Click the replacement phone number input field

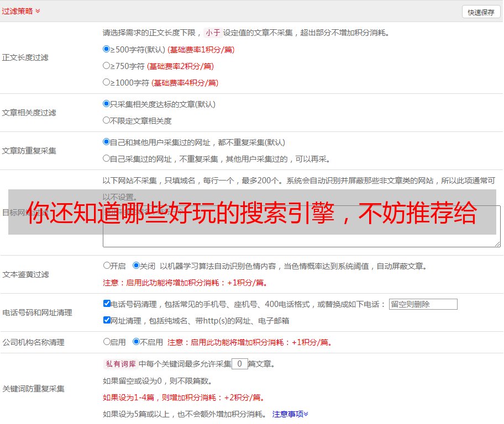click(x=423, y=304)
